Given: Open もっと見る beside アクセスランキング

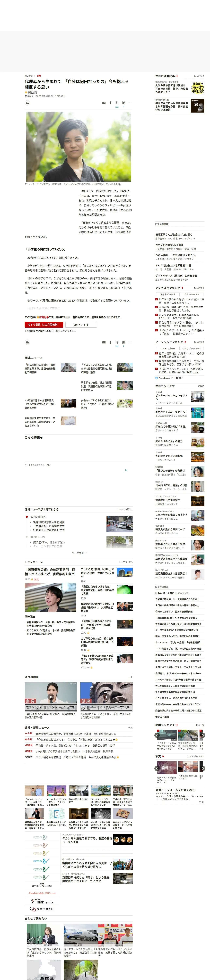Looking at the screenshot, I should coord(199,288).
